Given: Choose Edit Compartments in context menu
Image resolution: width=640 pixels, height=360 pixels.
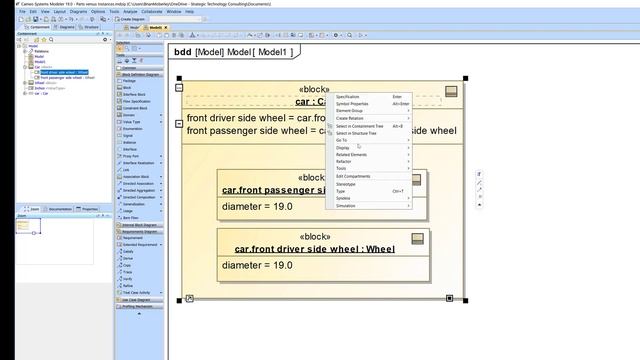Looking at the screenshot, I should tap(369, 176).
